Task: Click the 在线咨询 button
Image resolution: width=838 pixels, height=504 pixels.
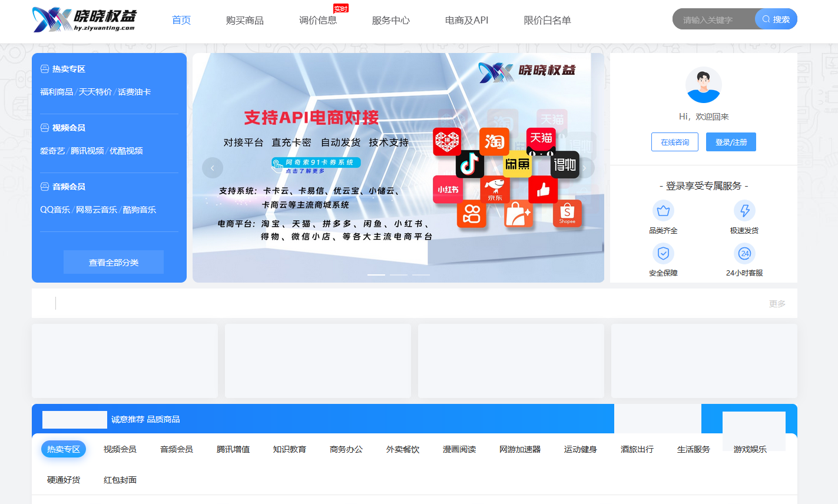Action: pos(675,142)
